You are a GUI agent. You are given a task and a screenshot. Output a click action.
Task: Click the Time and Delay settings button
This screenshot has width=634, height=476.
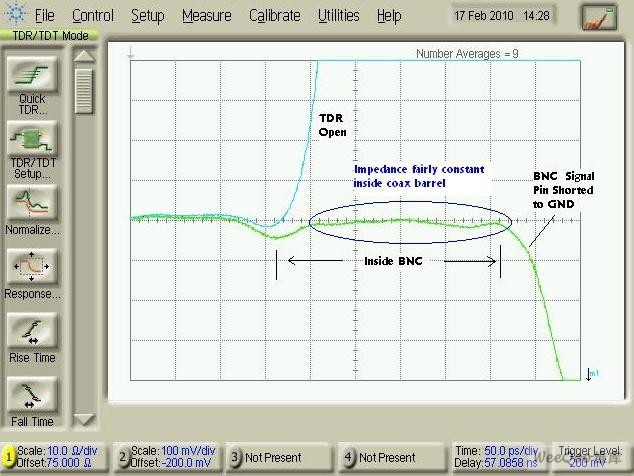495,457
